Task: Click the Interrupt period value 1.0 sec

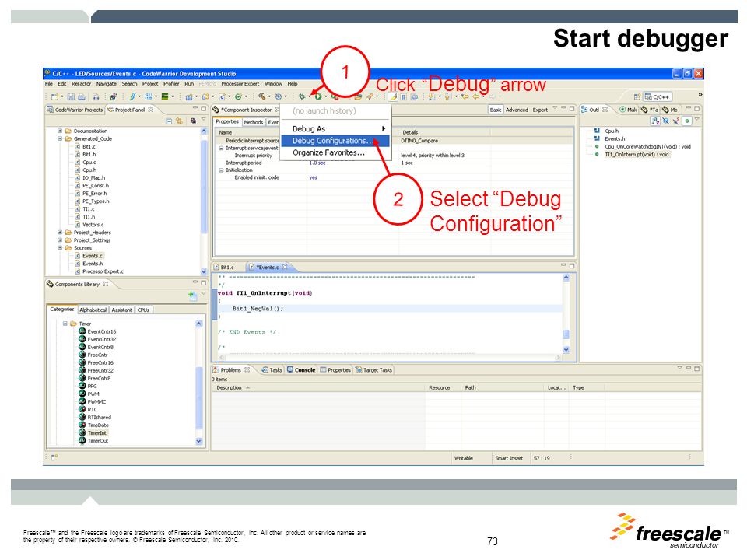Action: pos(317,163)
